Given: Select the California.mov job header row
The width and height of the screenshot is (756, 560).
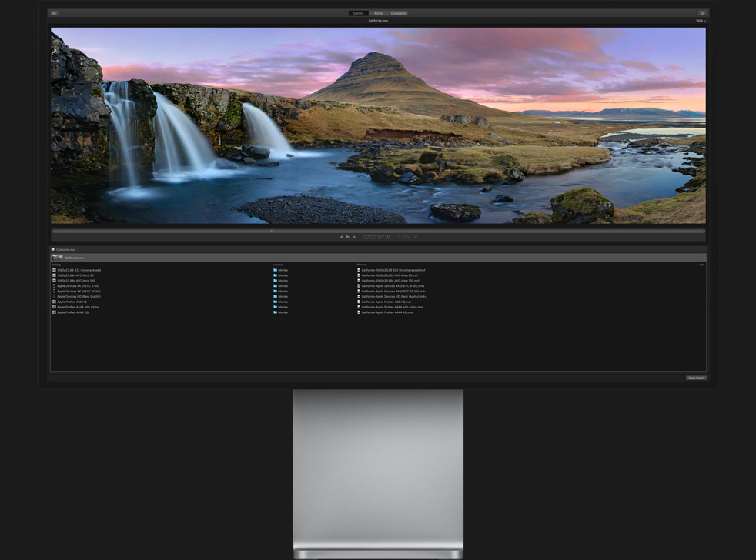Looking at the screenshot, I should (379, 258).
